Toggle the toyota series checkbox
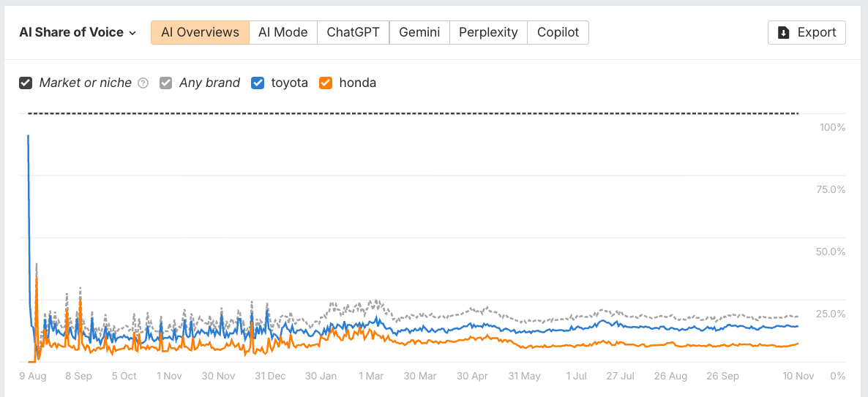 [x=258, y=83]
